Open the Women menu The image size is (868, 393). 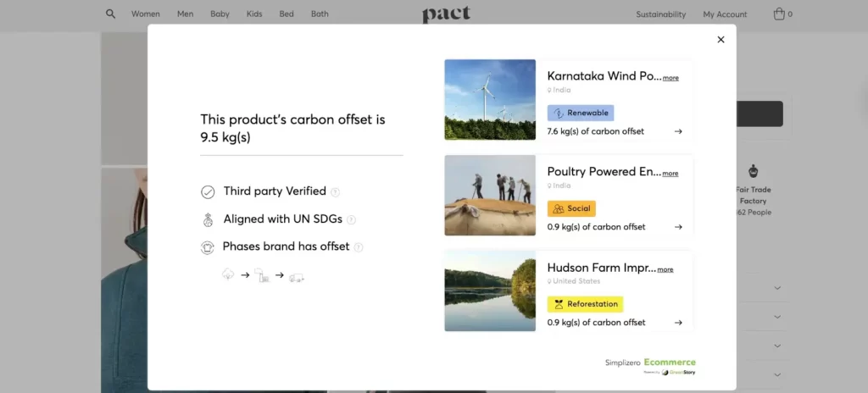pos(146,14)
